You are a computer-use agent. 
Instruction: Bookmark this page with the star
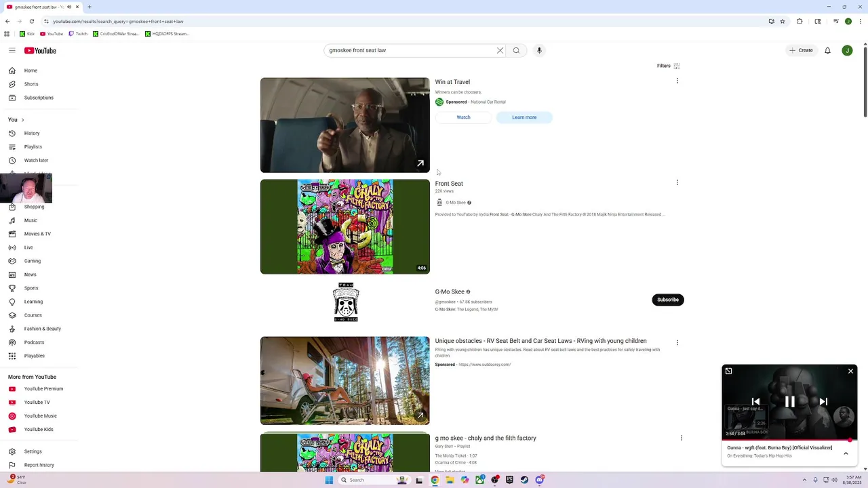[x=783, y=21]
